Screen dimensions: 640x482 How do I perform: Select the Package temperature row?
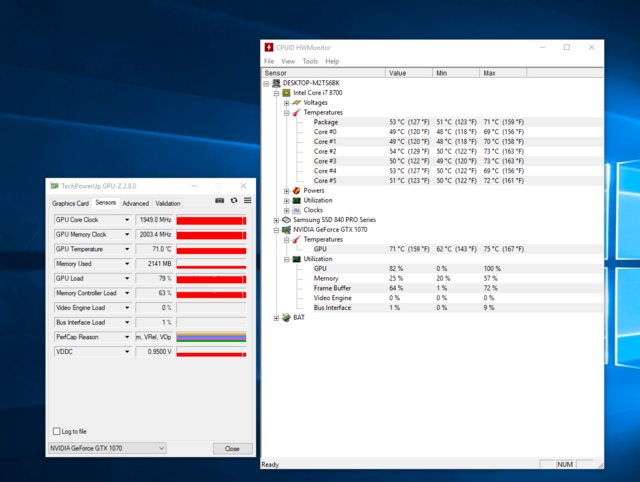click(457, 122)
